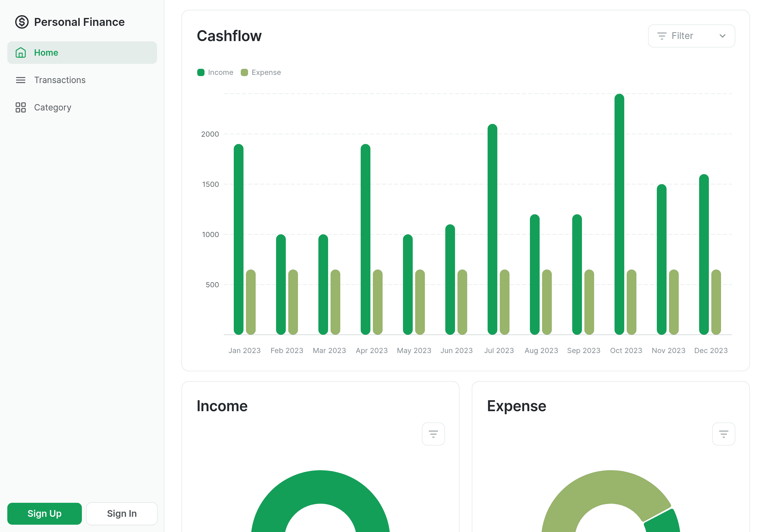
Task: Click the Transactions list icon in sidebar
Action: point(21,80)
